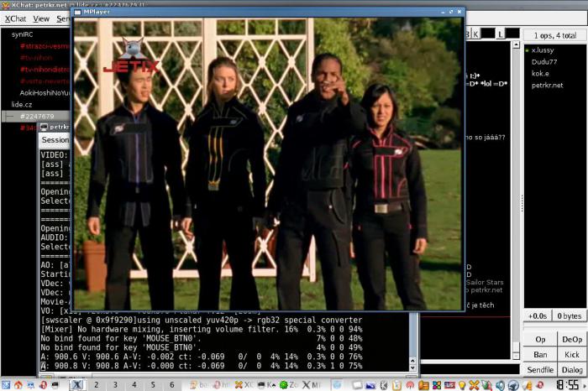The image size is (588, 391).
Task: Click XChat chat scrollbar up arrow
Action: point(516,44)
